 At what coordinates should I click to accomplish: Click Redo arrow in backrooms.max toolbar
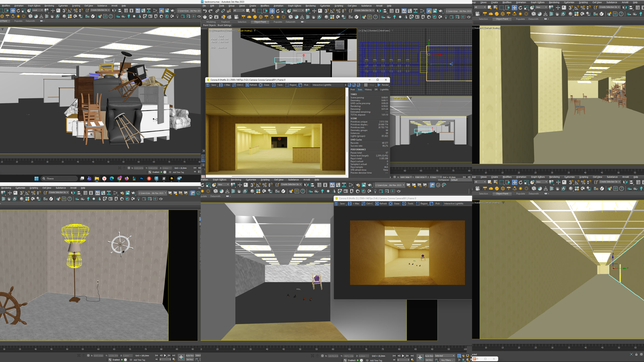tap(211, 11)
